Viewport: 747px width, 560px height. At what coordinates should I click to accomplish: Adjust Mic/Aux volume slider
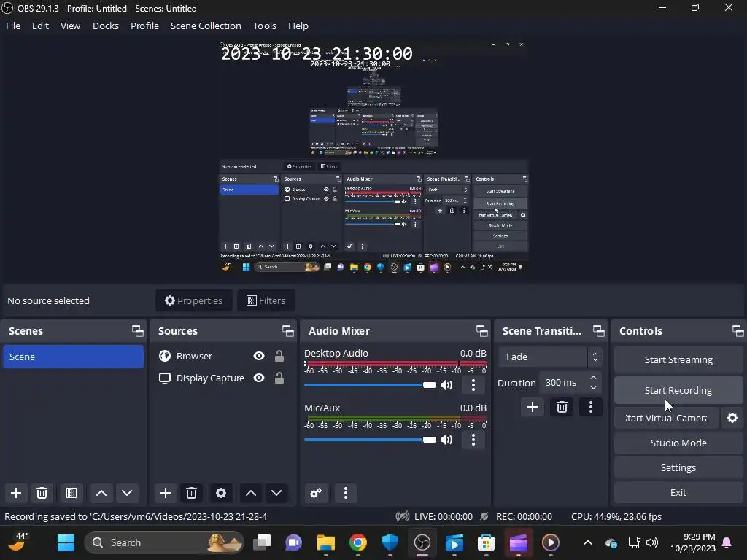[x=370, y=440]
